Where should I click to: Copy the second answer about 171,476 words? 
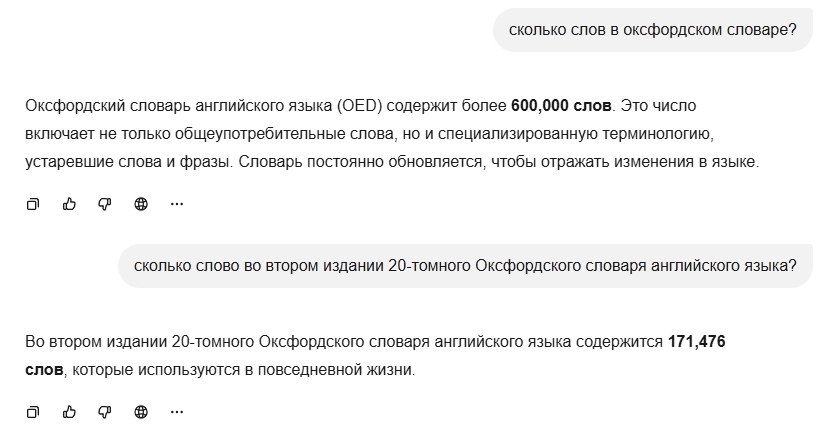pyautogui.click(x=33, y=412)
